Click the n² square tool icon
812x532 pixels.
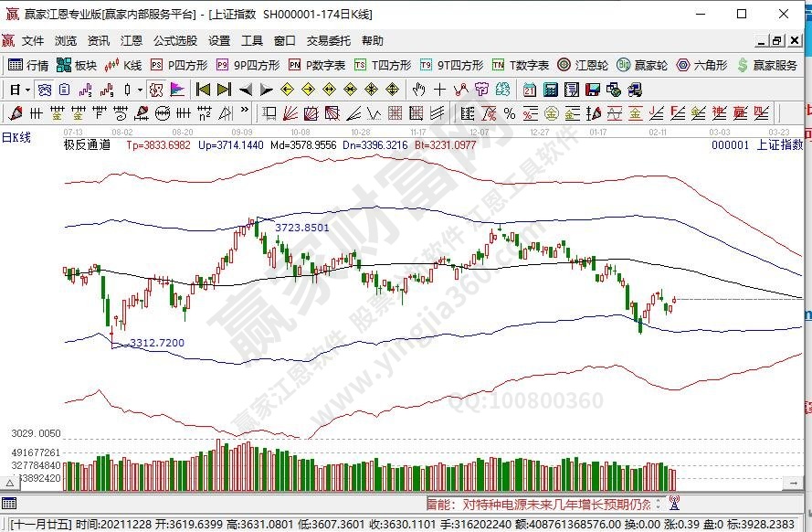coord(205,113)
